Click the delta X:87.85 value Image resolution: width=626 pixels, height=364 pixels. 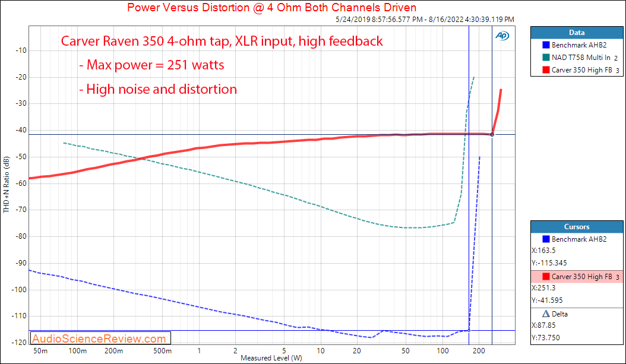point(544,325)
